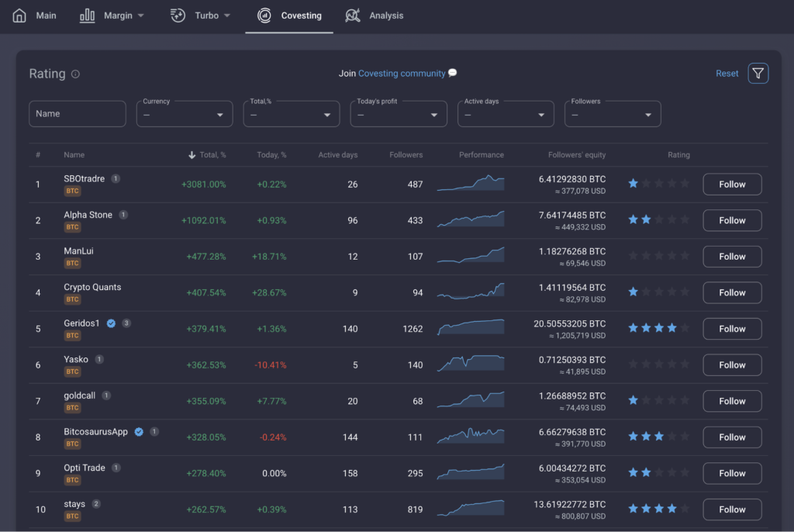Click the chat bubble beside Covesting community
The width and height of the screenshot is (794, 532).
452,73
